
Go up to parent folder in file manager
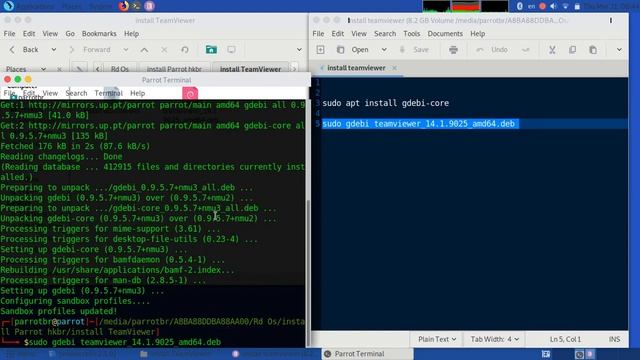click(144, 49)
